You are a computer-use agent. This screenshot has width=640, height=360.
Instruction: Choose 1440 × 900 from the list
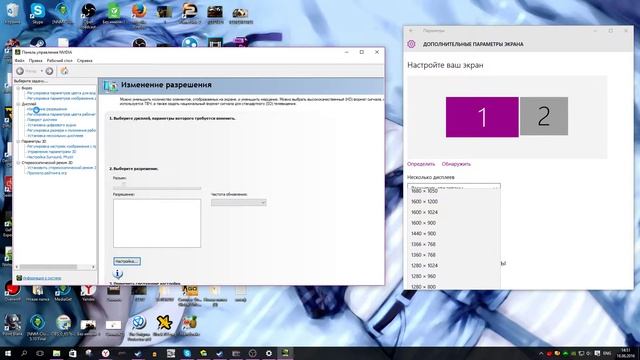tap(454, 233)
